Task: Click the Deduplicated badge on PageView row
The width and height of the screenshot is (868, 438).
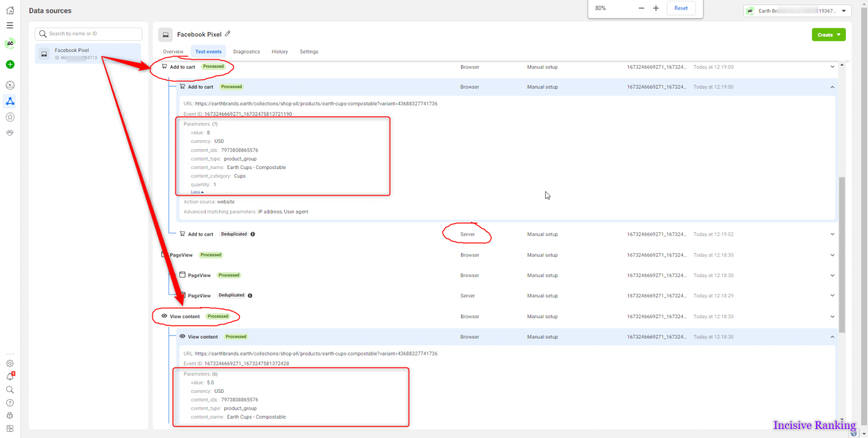Action: tap(231, 295)
